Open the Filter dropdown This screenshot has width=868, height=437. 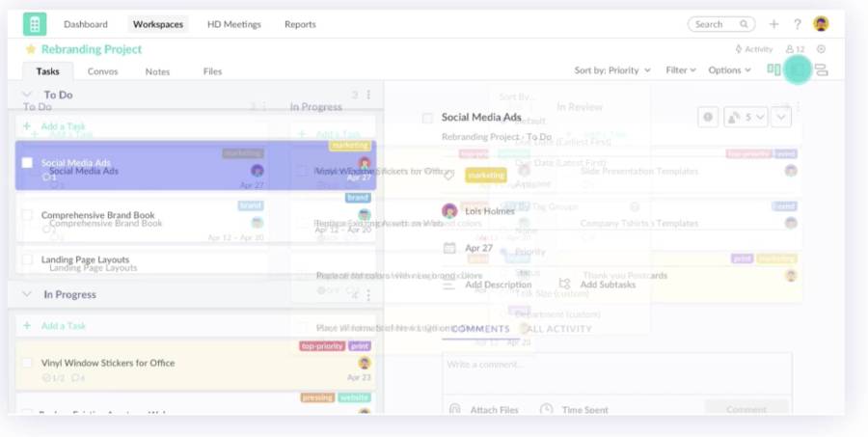pos(681,70)
